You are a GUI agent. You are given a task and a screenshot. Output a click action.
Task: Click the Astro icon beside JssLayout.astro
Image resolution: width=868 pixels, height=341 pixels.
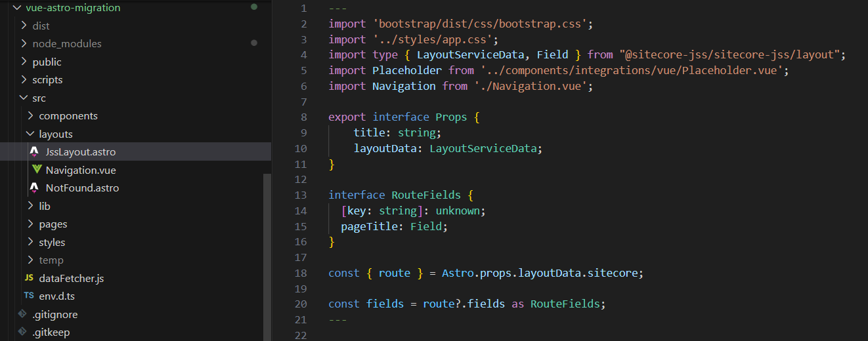(34, 152)
